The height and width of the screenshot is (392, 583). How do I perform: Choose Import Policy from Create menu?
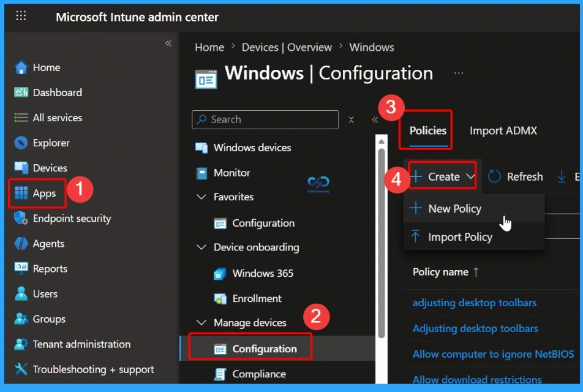point(474,237)
